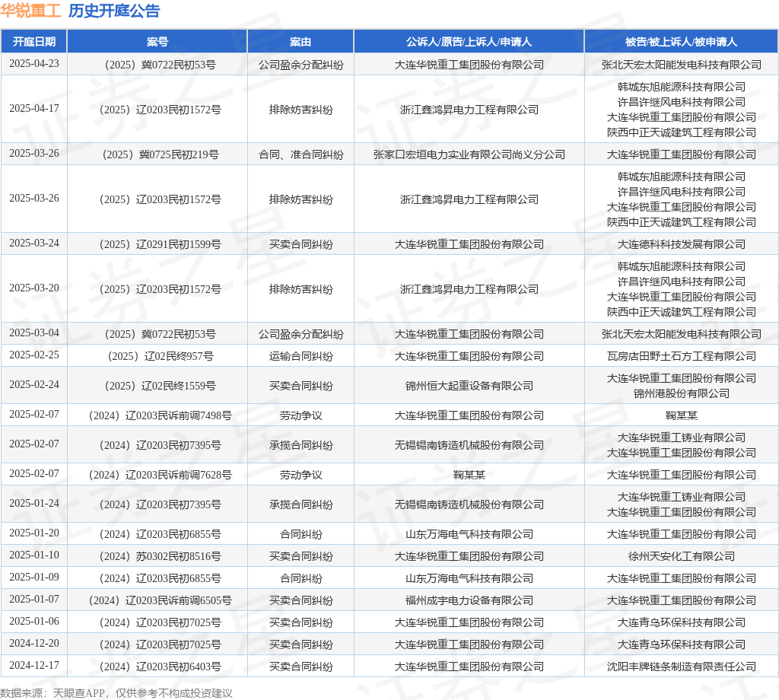This screenshot has height=700, width=779.
Task: Click 锦州港股份有限公司
Action: pos(681,393)
